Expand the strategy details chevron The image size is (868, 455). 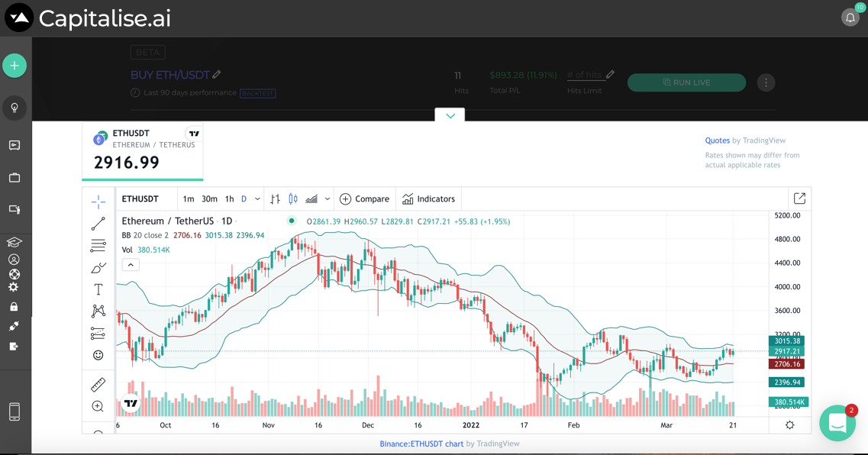click(450, 115)
